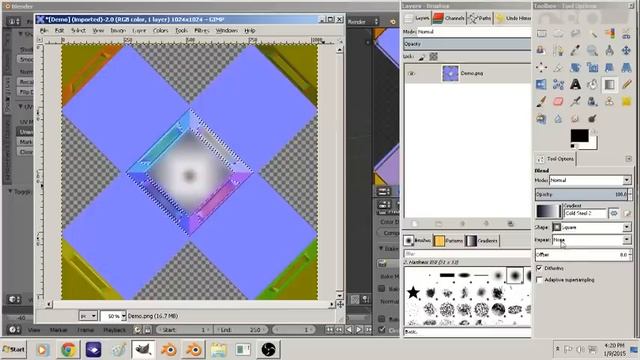Select the Blend gradient tool
This screenshot has height=360, width=640.
click(610, 84)
